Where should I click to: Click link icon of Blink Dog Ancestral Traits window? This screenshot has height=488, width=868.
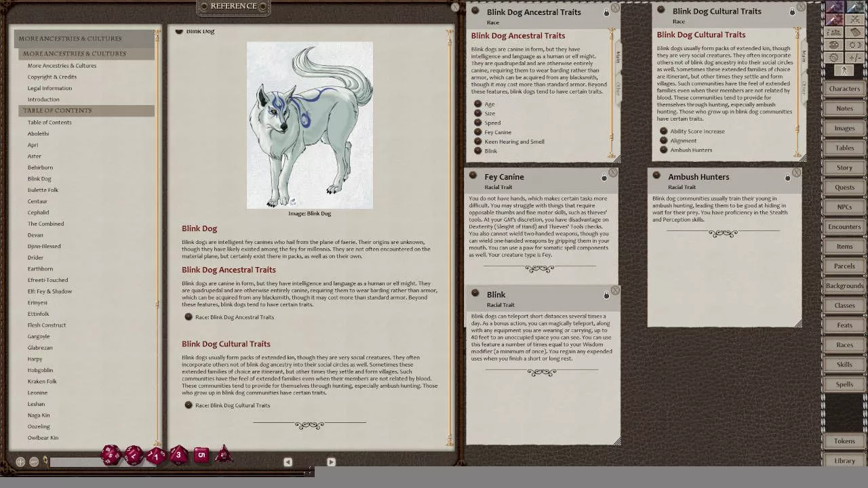pos(475,11)
